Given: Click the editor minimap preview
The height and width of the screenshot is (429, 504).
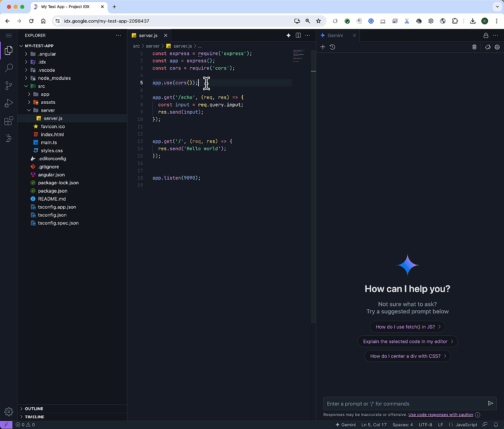Looking at the screenshot, I should (x=298, y=56).
